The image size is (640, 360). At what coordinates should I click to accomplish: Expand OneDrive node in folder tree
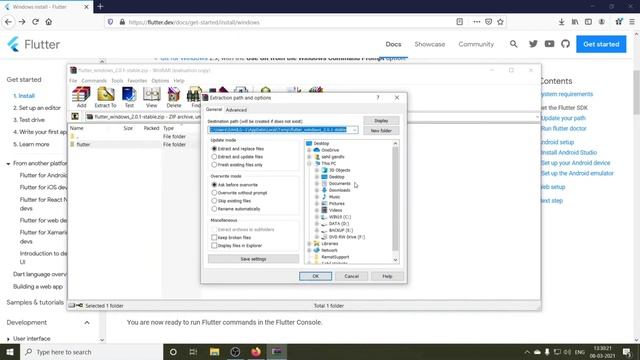click(x=309, y=150)
